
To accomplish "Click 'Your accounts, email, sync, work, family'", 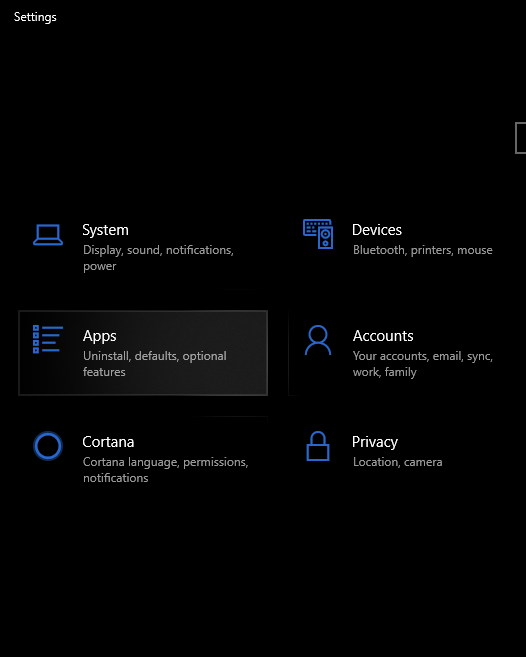I will pos(422,364).
